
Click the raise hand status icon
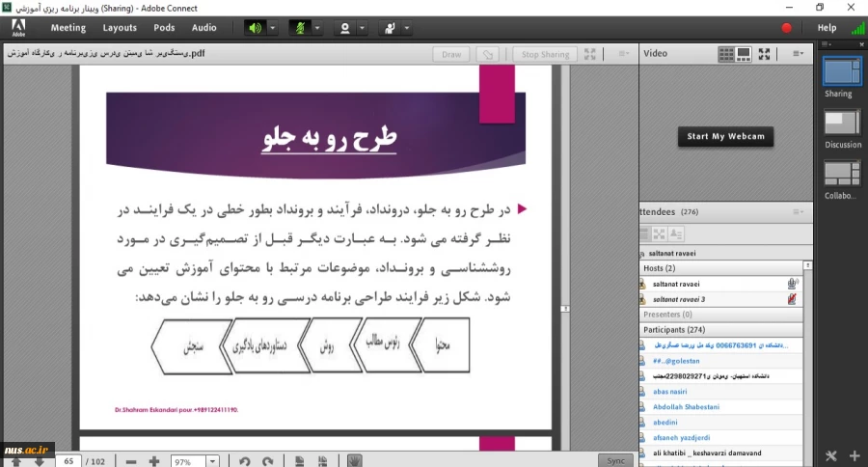pos(390,28)
